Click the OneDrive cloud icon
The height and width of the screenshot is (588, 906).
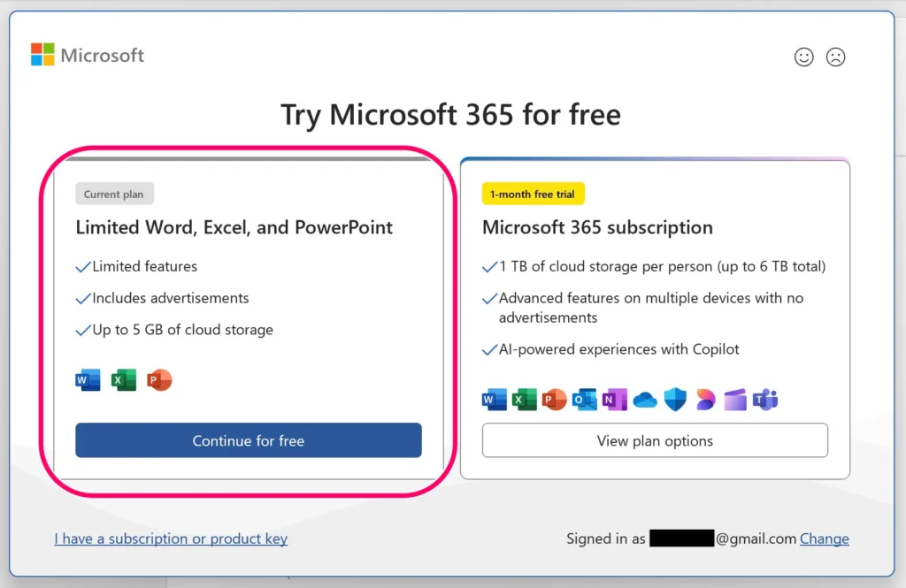(645, 401)
